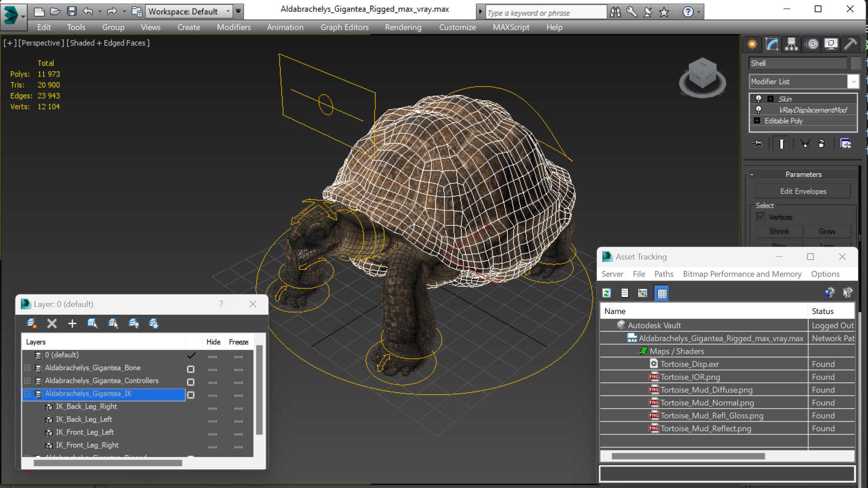
Task: Click the Layer dialog vertical scrollbar
Action: tap(259, 390)
